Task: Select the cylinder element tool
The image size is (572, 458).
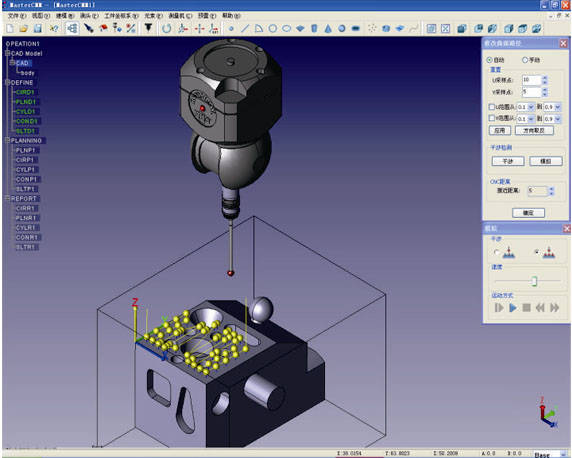Action: pos(314,28)
